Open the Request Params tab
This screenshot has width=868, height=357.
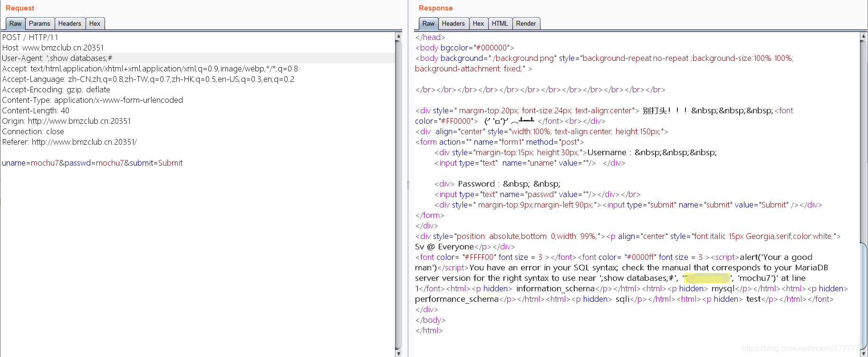(39, 23)
